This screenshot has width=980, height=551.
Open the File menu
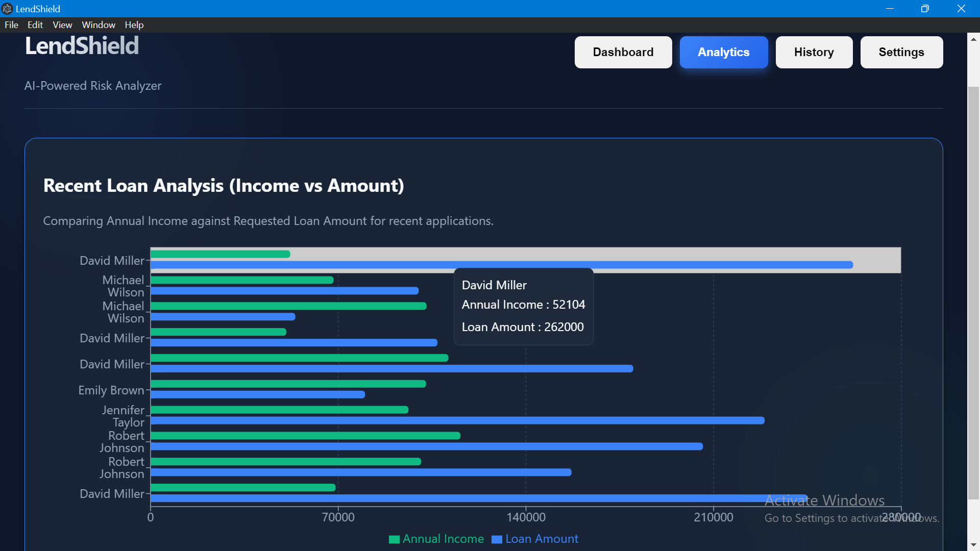[11, 25]
